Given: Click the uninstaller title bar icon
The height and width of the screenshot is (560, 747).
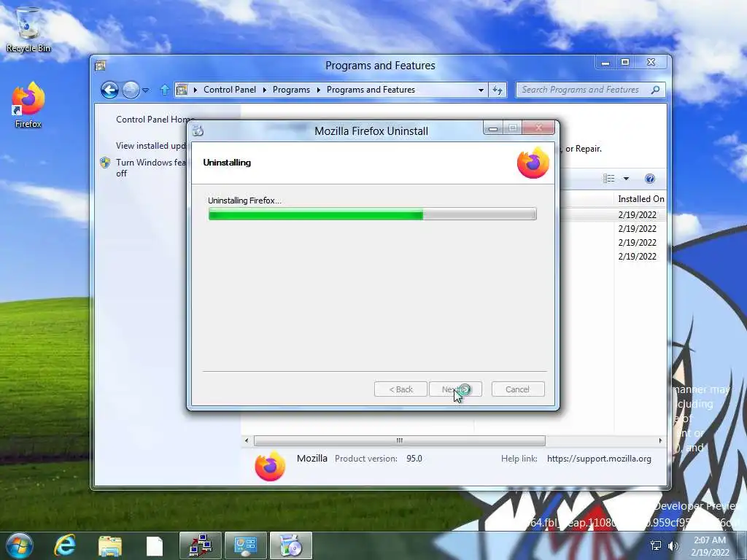Looking at the screenshot, I should tap(198, 131).
